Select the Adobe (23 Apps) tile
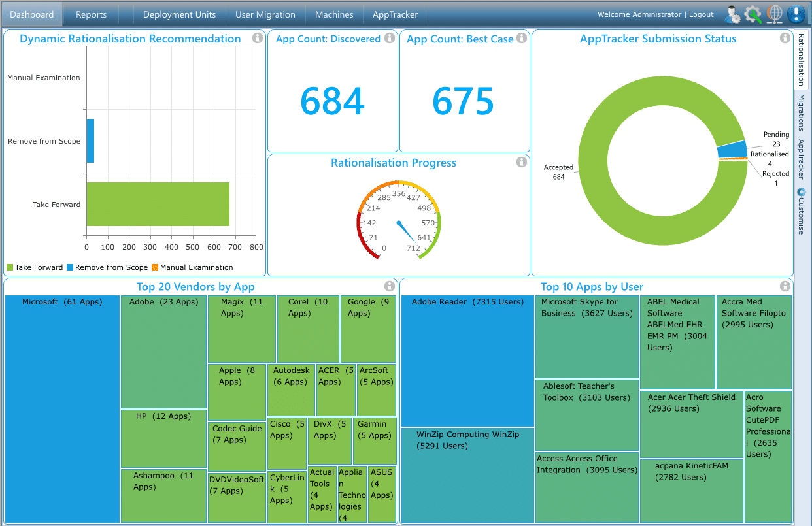812x526 pixels. [163, 352]
